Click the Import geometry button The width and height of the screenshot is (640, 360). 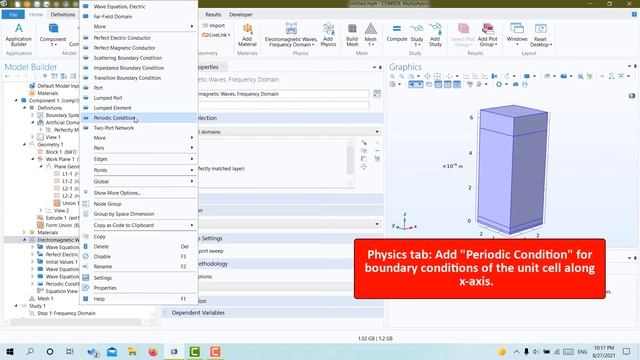pos(214,25)
